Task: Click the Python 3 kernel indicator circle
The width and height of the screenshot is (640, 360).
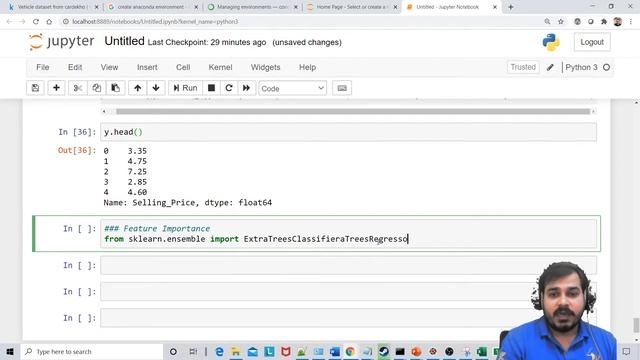Action: (x=607, y=67)
